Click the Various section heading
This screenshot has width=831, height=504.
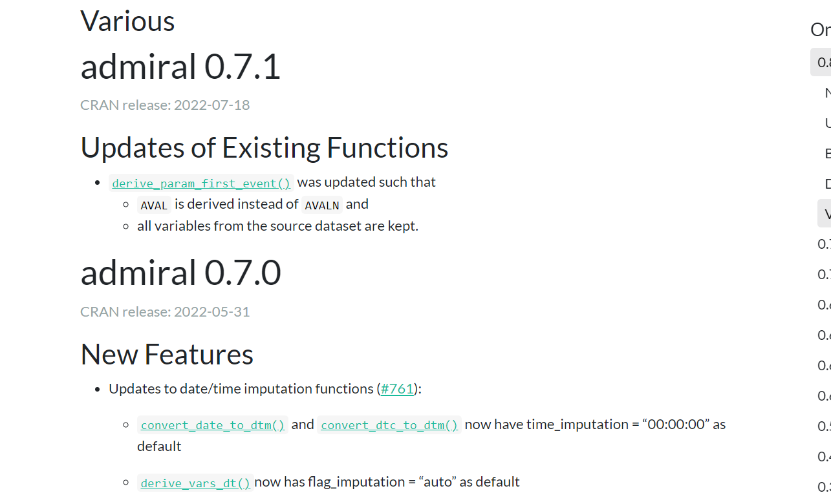[127, 21]
